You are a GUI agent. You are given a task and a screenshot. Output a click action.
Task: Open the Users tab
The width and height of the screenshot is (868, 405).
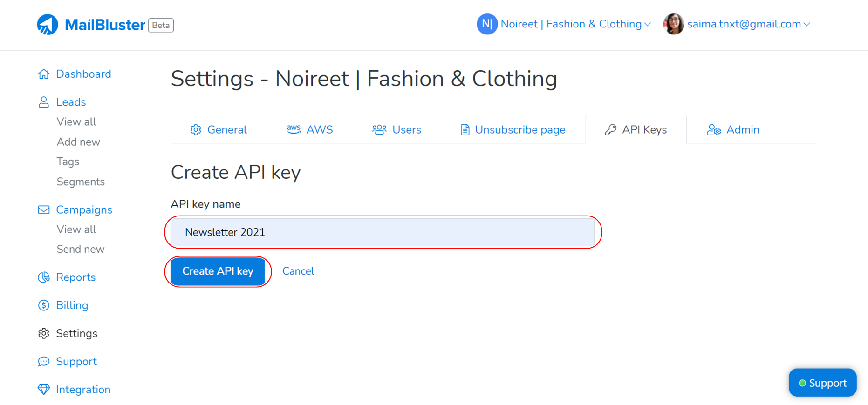pyautogui.click(x=396, y=130)
